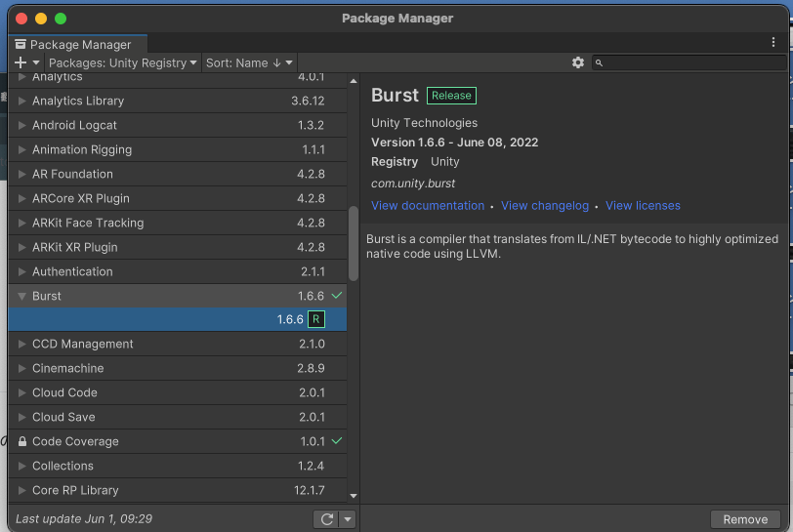The width and height of the screenshot is (793, 532).
Task: Select the R release badge on version 1.6.6
Action: 316,319
